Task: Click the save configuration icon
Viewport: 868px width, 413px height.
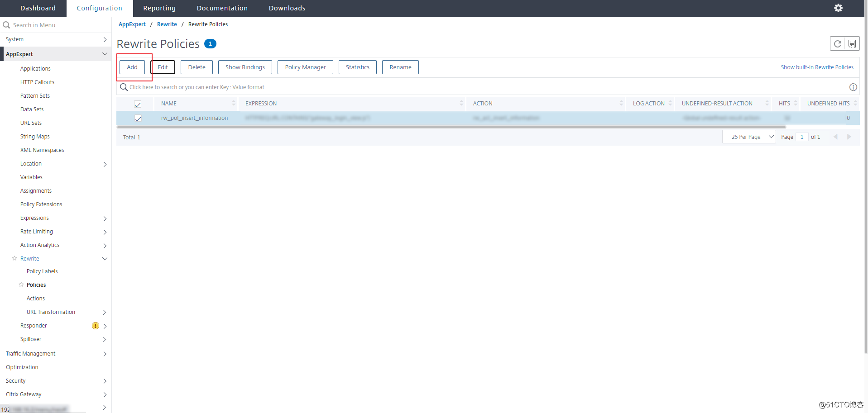Action: pyautogui.click(x=852, y=44)
